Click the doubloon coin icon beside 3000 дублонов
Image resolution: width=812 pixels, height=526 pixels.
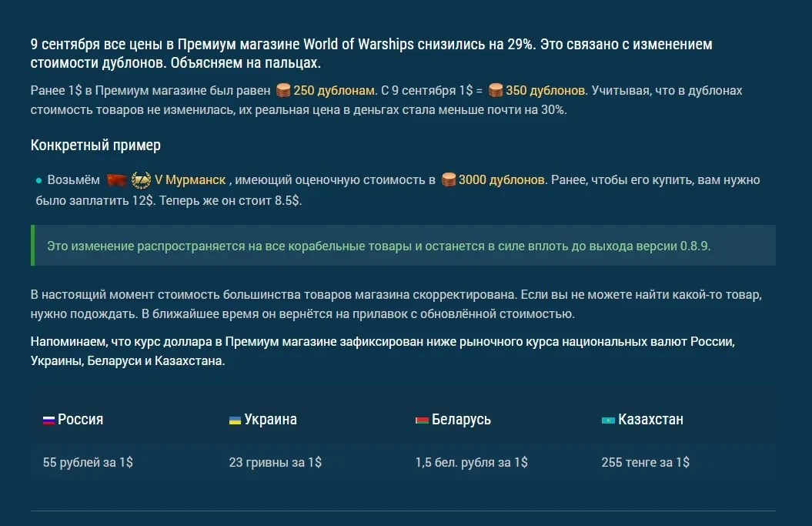click(449, 180)
